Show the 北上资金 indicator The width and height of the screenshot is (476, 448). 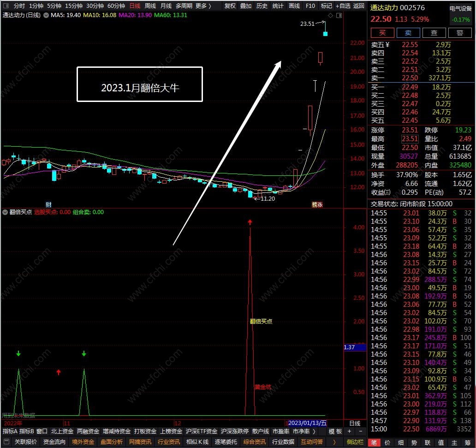(62, 431)
